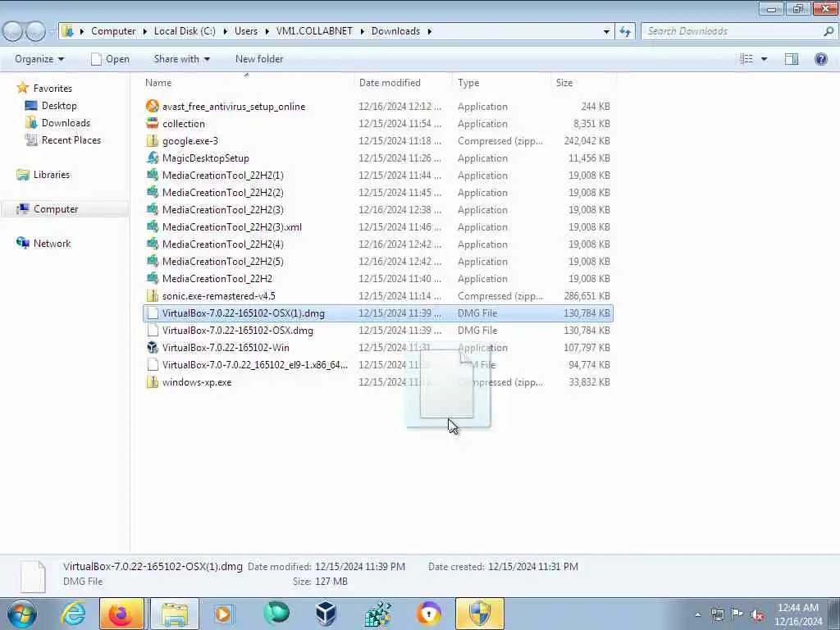840x630 pixels.
Task: Sort by the Type column header
Action: (x=501, y=83)
